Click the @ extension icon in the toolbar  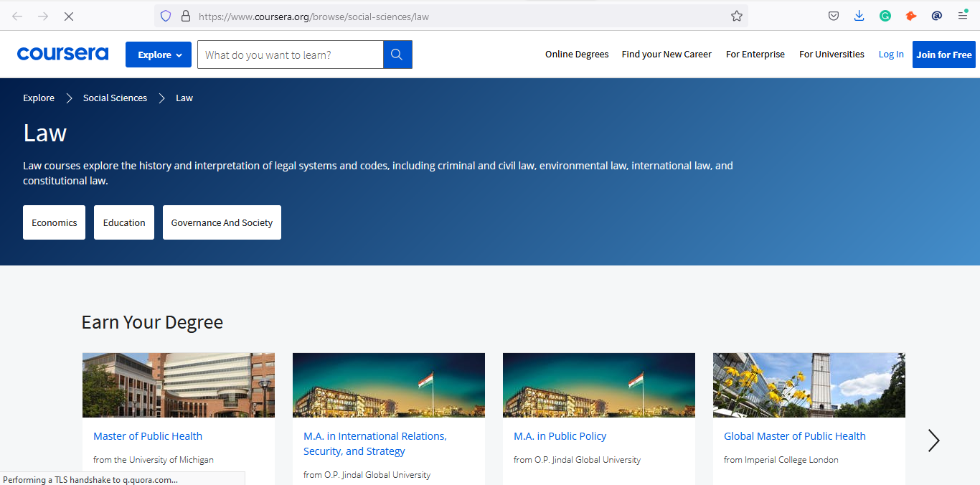(937, 16)
